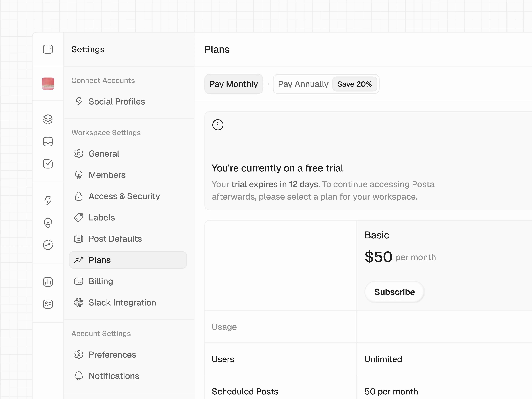Open the stacked layers icon in rail
The width and height of the screenshot is (532, 399).
click(x=48, y=119)
